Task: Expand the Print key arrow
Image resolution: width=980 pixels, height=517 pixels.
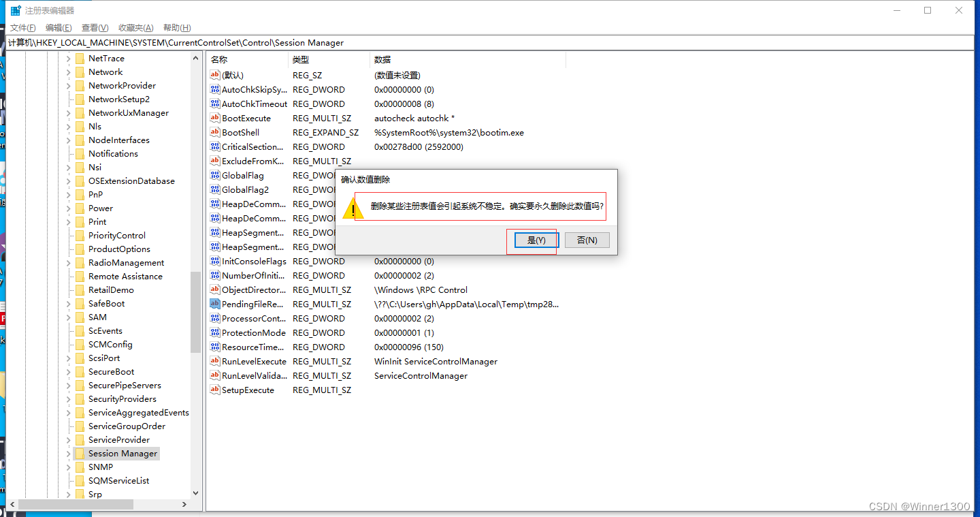Action: point(69,222)
